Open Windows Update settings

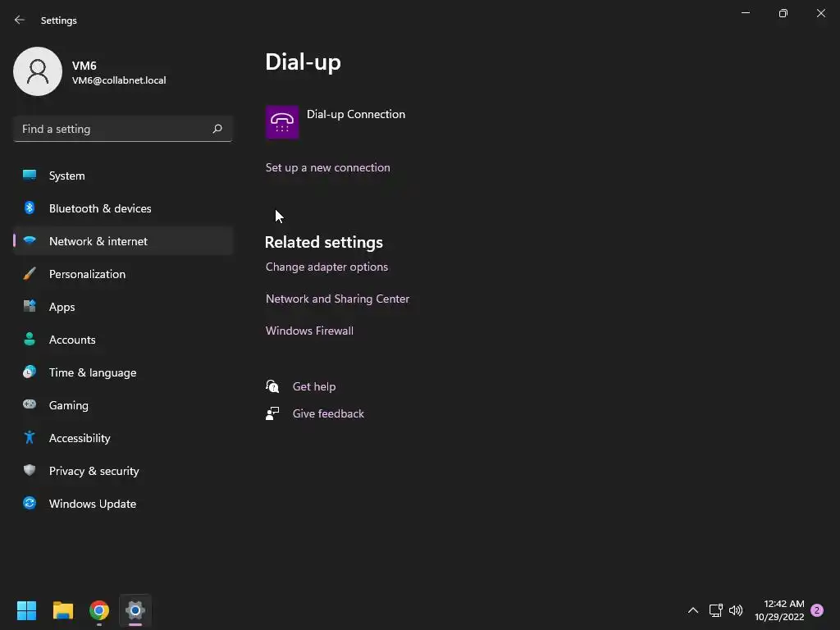coord(93,504)
